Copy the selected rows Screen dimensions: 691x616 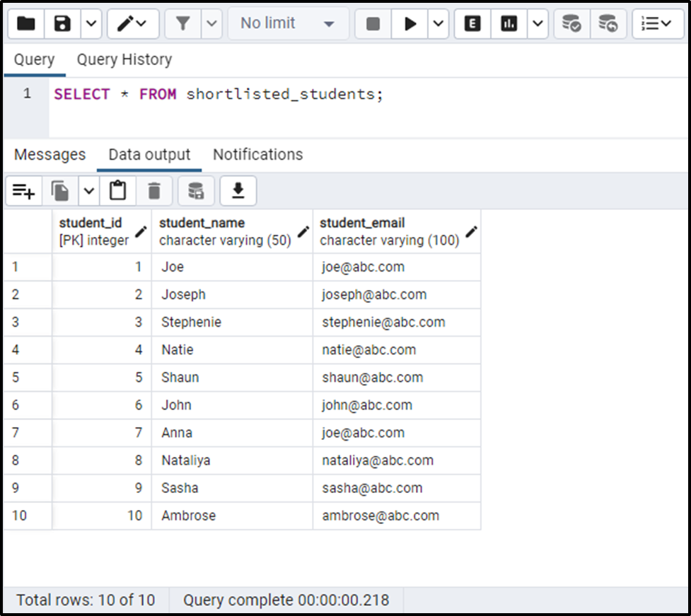point(59,190)
